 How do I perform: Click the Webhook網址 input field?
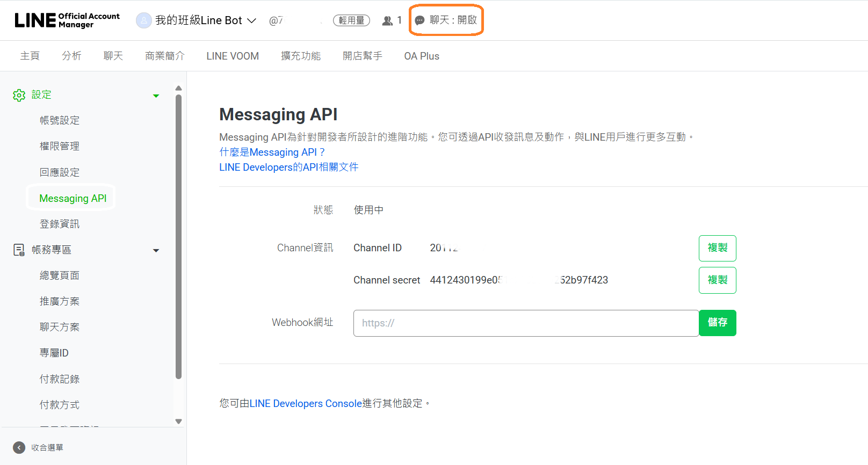click(x=526, y=323)
